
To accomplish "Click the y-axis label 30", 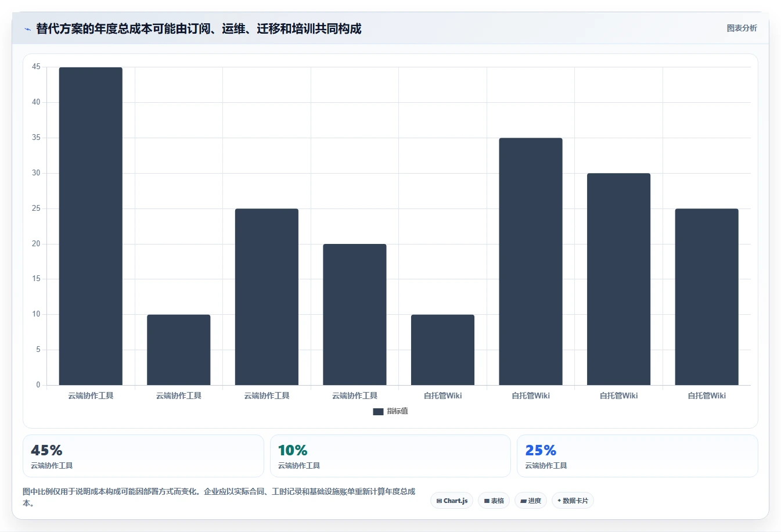I will point(36,173).
